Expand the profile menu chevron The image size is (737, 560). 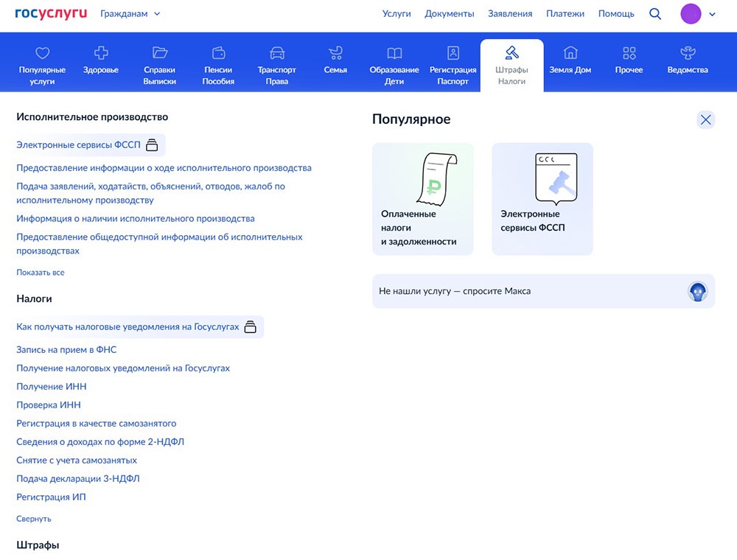pyautogui.click(x=712, y=13)
